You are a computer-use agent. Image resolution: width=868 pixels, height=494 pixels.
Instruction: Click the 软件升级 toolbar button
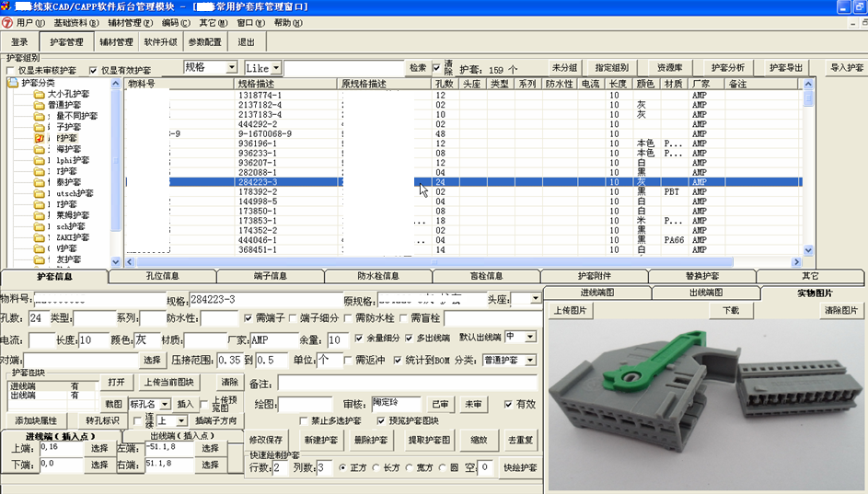click(160, 42)
